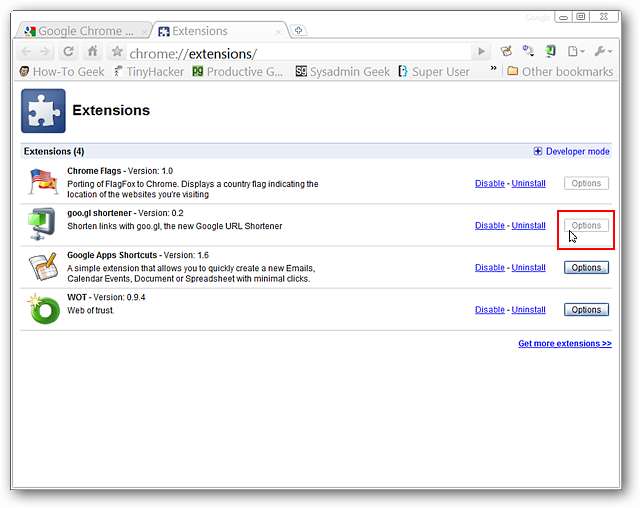Screen dimensions: 640x508
Task: Go to Home via the house icon
Action: [x=93, y=52]
